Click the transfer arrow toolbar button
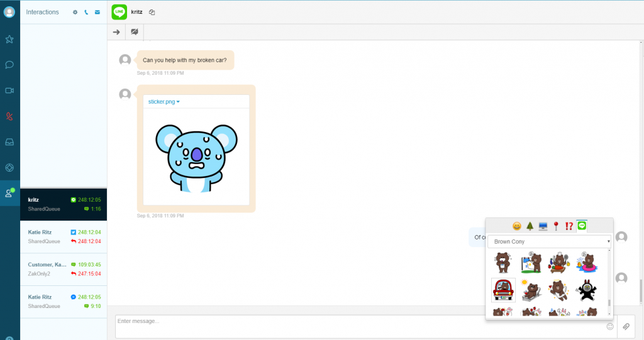 click(x=116, y=32)
